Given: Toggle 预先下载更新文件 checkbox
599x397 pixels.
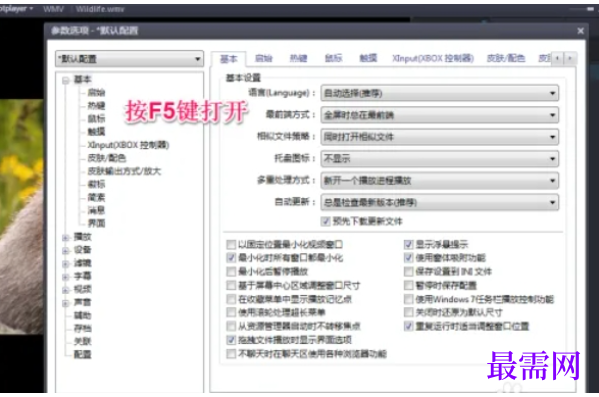Looking at the screenshot, I should (325, 221).
